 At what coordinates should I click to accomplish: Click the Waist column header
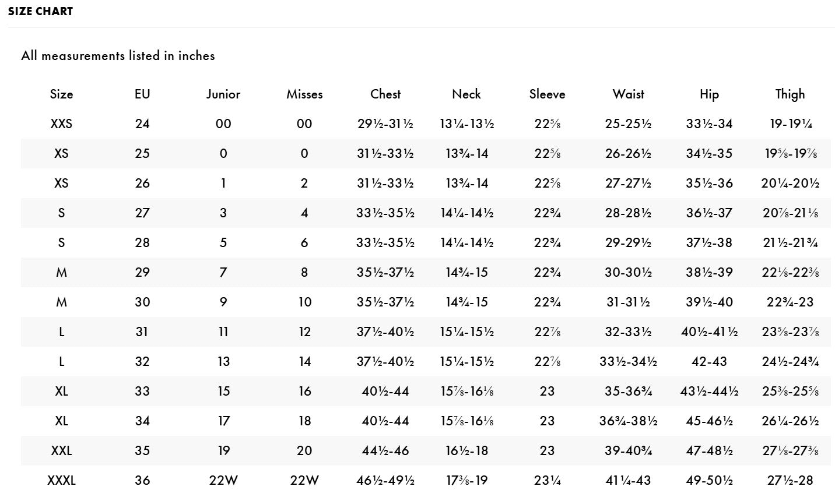click(x=628, y=94)
